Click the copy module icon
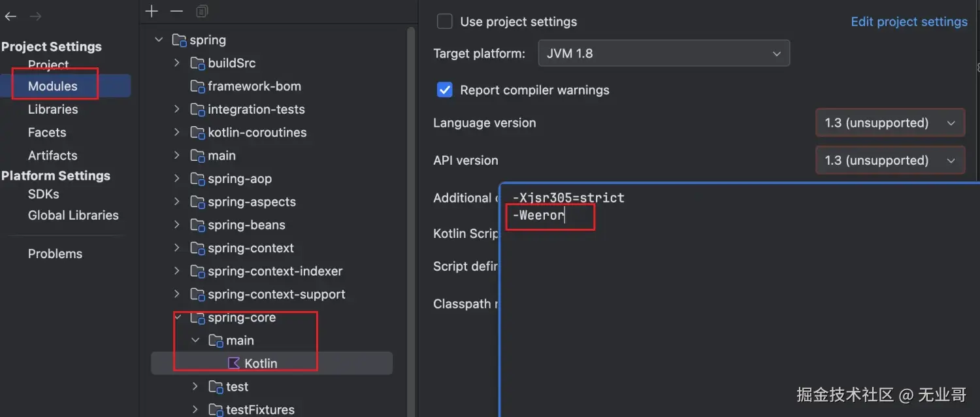Viewport: 980px width, 417px height. point(202,11)
